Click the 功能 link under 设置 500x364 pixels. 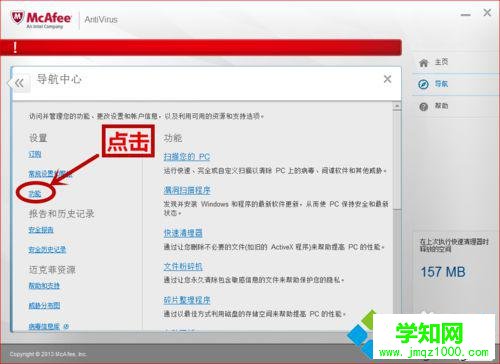[x=35, y=194]
